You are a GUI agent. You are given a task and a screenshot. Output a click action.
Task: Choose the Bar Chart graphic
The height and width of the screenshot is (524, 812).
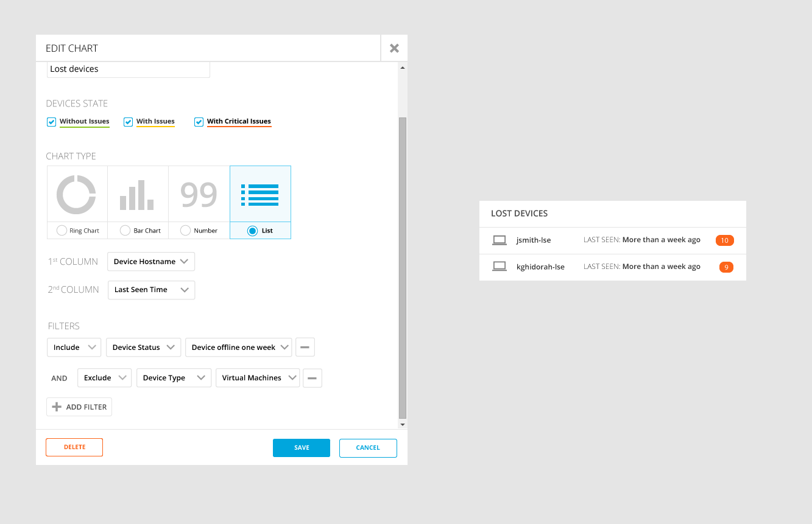[x=137, y=195]
